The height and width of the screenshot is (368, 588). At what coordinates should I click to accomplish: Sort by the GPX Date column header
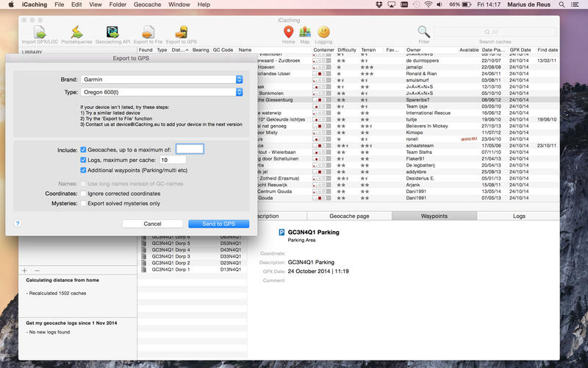tap(520, 50)
